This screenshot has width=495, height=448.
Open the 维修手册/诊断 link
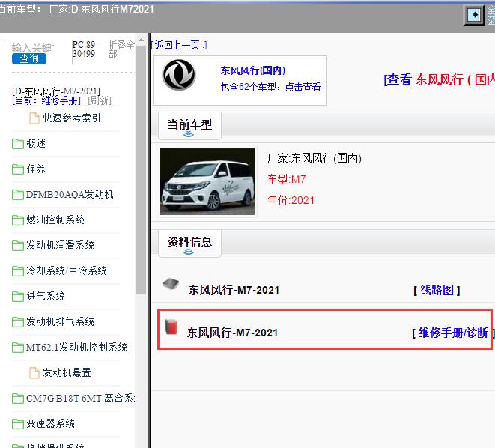click(x=453, y=333)
